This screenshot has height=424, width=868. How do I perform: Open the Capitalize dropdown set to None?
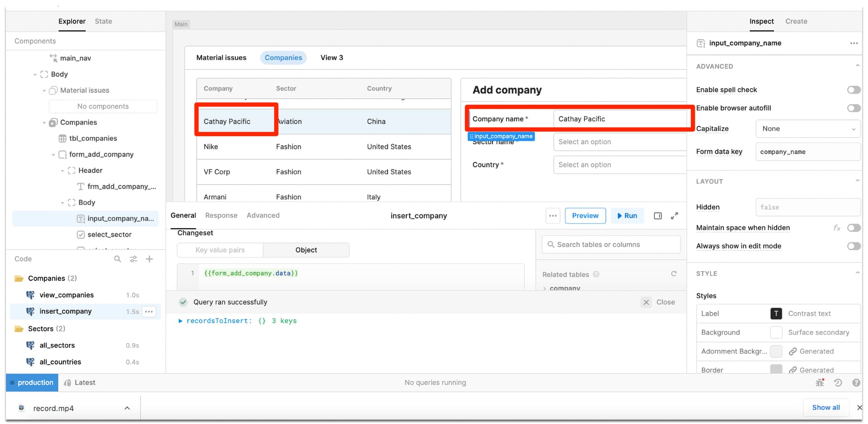[808, 129]
